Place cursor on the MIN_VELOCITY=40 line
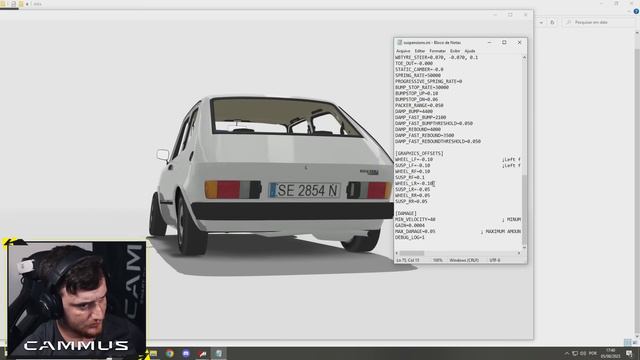 (415, 220)
